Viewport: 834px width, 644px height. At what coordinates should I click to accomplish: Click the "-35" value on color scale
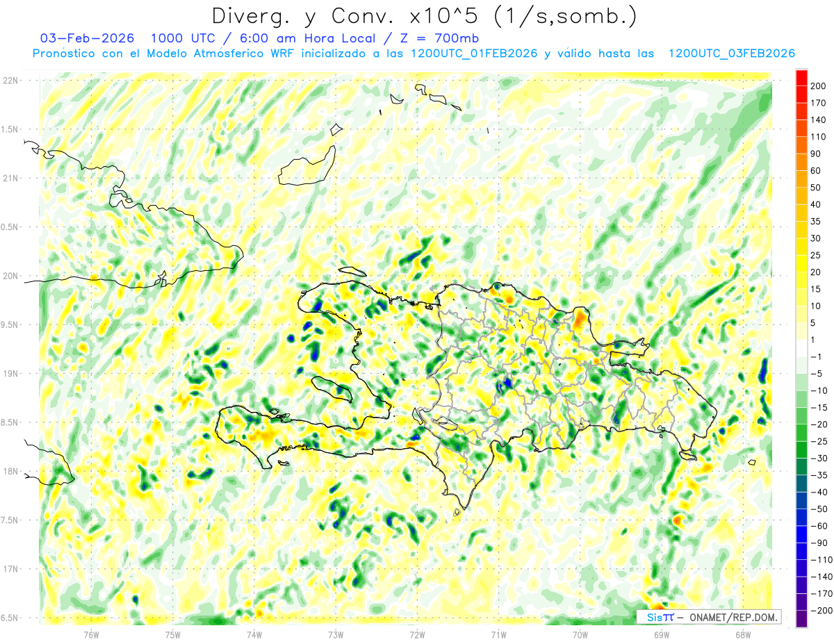(818, 475)
